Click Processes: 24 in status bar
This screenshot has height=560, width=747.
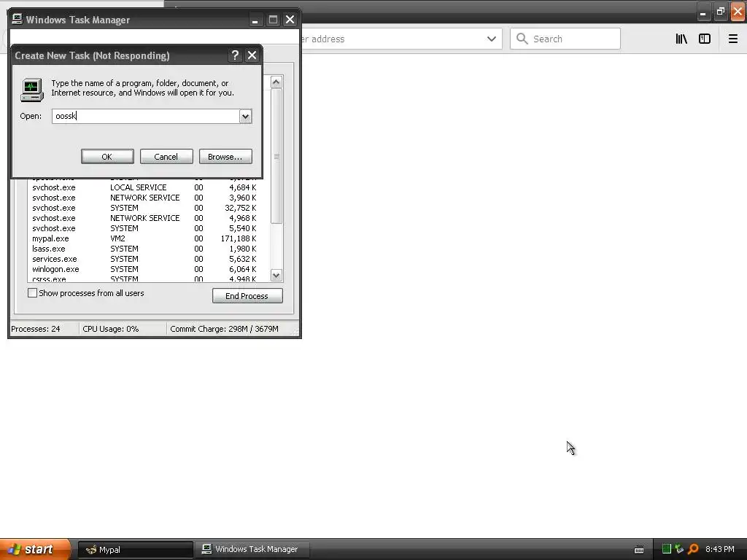tap(36, 329)
